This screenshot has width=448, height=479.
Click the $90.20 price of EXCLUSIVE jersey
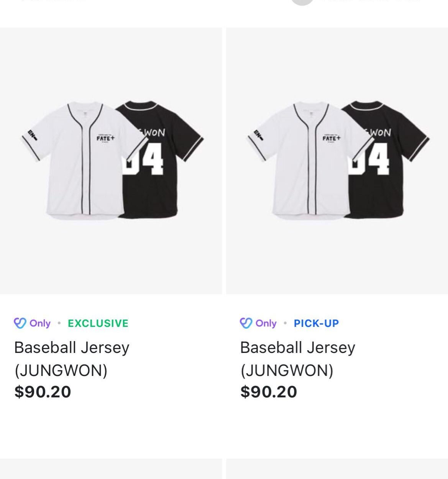click(x=43, y=392)
